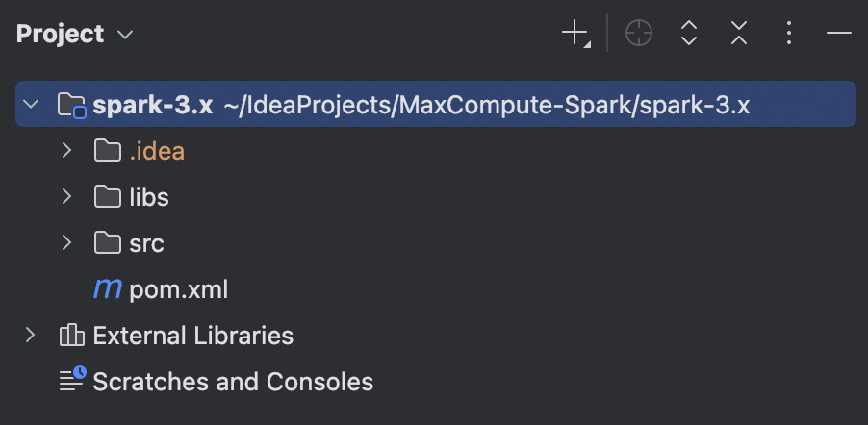Select the pom.xml file
The height and width of the screenshot is (425, 868).
(178, 289)
